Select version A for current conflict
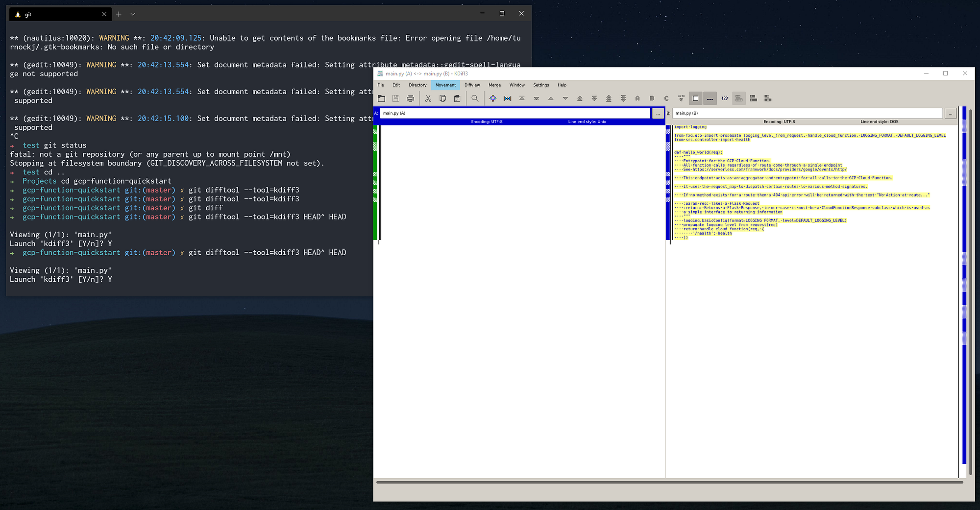980x510 pixels. coord(637,98)
